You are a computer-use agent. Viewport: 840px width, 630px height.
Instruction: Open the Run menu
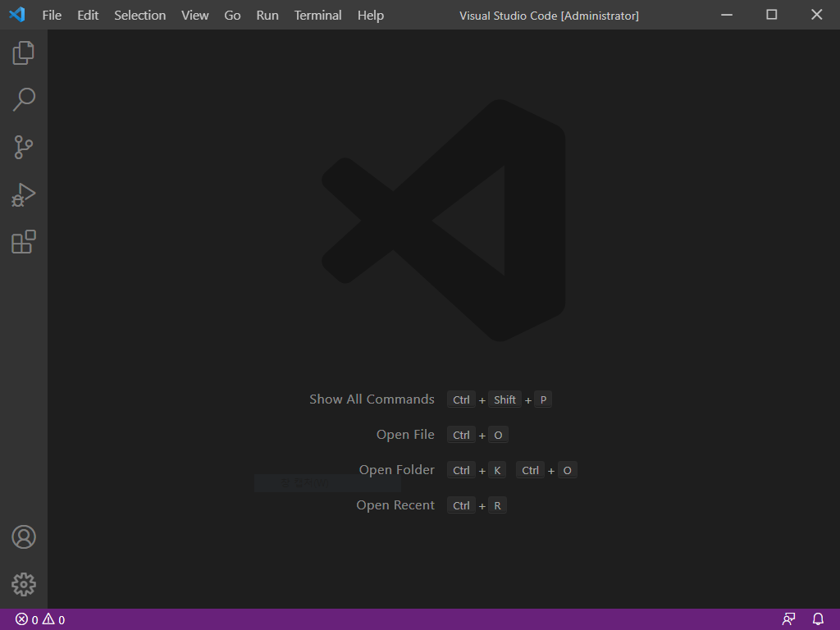point(267,15)
